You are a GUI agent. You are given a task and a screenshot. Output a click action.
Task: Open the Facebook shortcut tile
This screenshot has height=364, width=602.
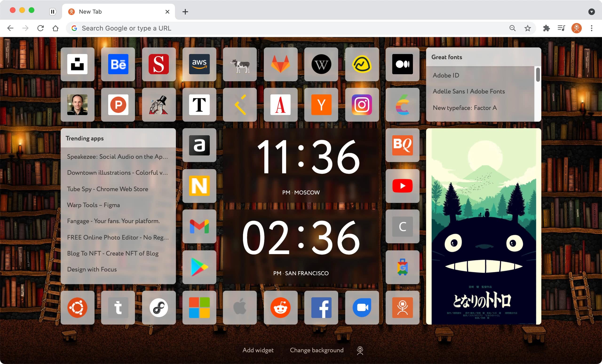point(321,308)
